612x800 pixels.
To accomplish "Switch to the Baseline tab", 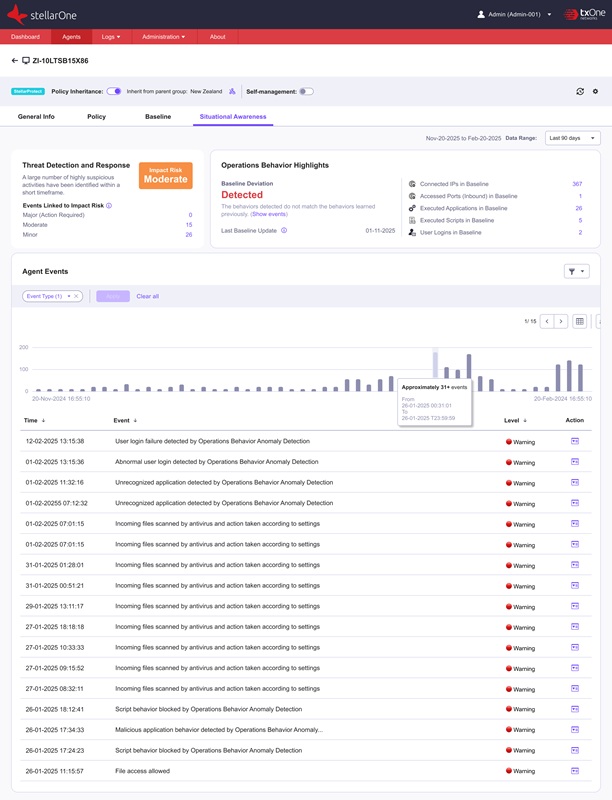I will click(158, 117).
